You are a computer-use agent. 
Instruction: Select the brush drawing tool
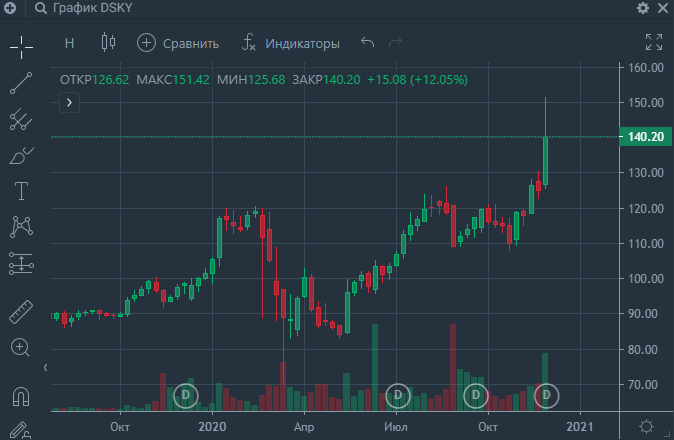(x=21, y=156)
